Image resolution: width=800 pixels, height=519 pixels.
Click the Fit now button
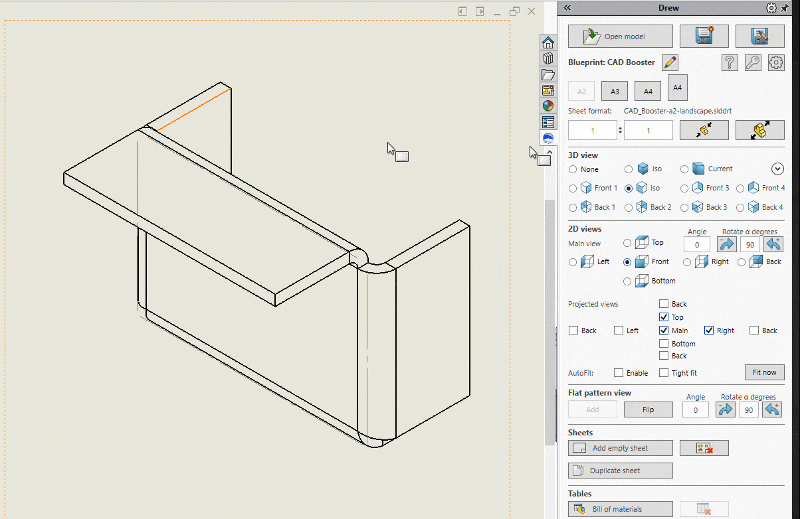click(764, 373)
